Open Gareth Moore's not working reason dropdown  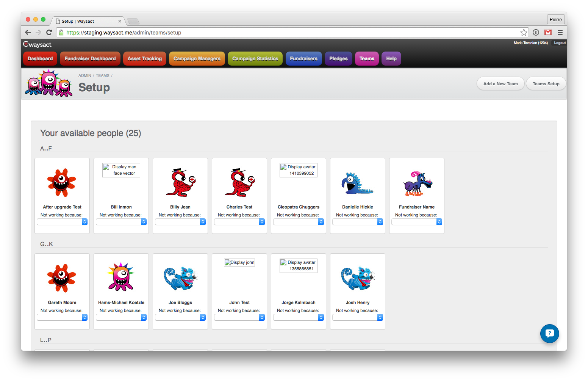pos(62,318)
